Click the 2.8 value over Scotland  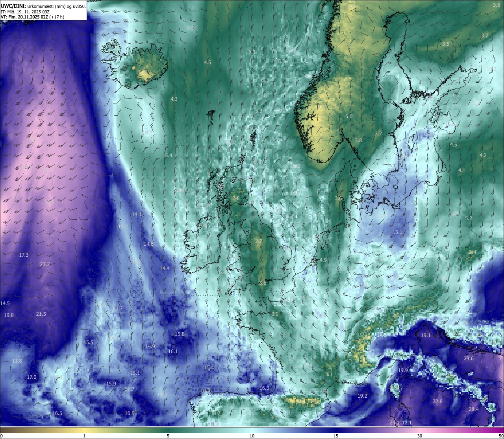(x=236, y=198)
